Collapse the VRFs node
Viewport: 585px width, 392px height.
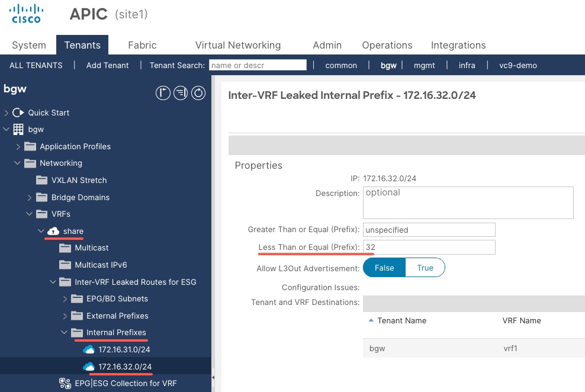[x=29, y=214]
